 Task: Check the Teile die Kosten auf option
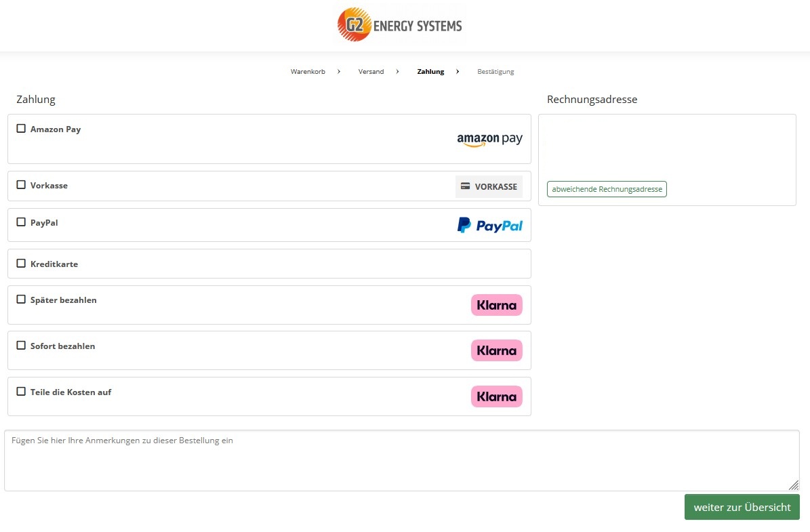coord(21,392)
